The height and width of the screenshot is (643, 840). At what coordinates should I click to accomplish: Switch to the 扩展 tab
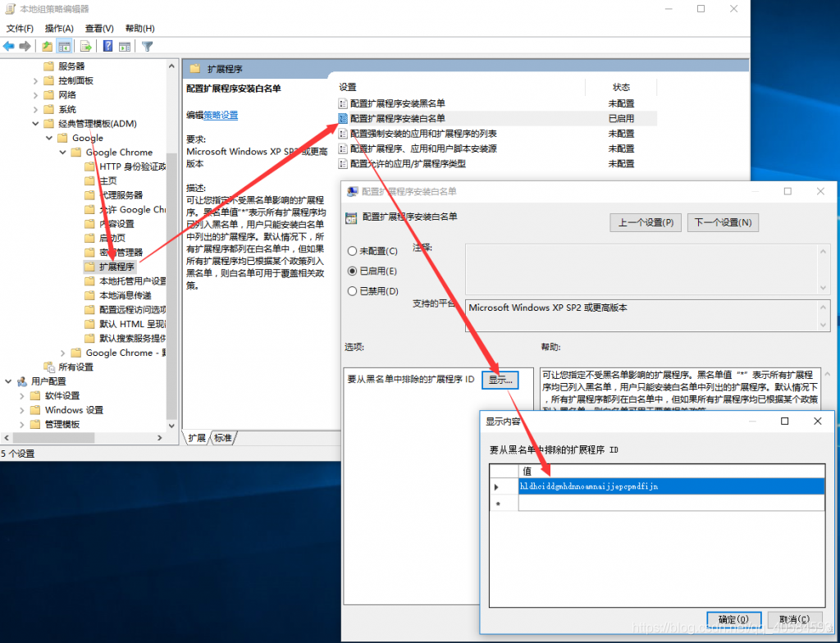197,438
